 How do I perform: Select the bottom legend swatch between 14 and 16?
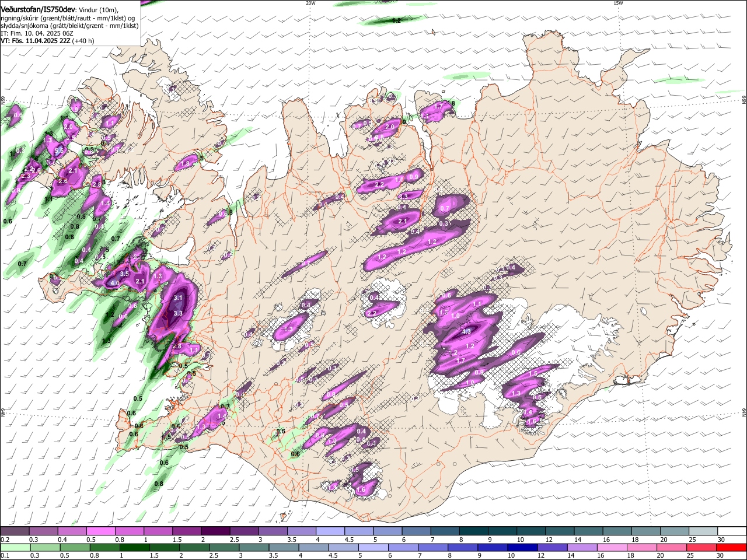tap(583, 547)
